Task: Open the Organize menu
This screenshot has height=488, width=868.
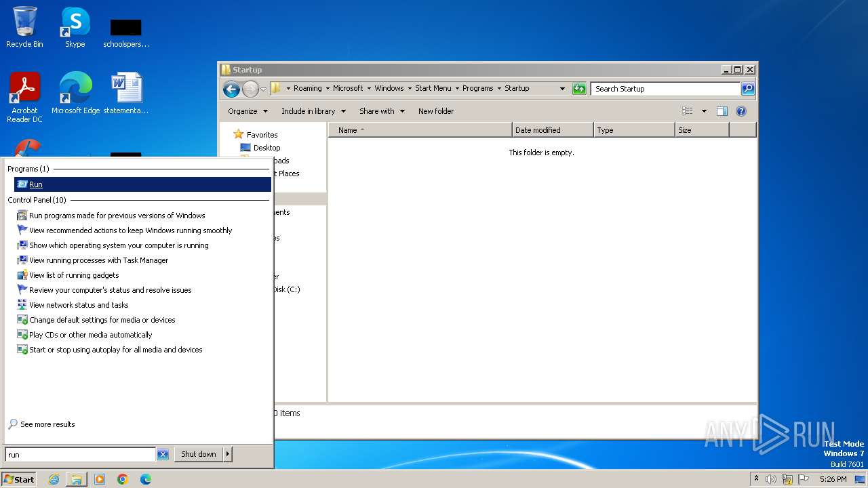Action: point(248,111)
